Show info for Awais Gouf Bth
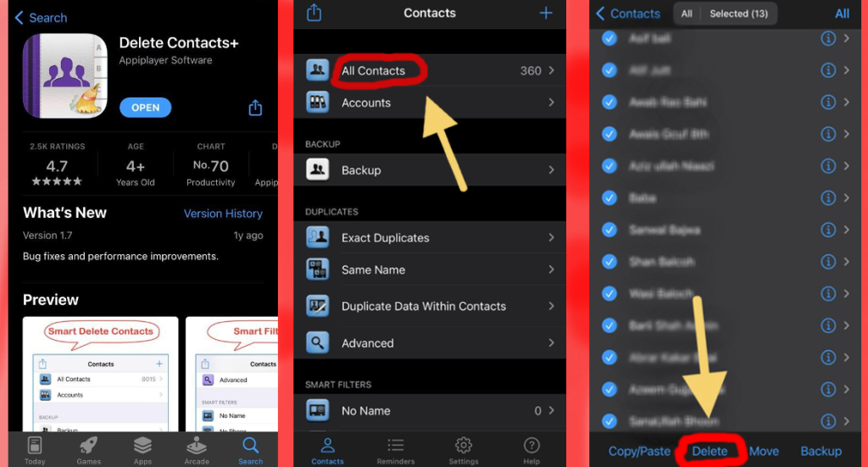This screenshot has height=467, width=868. [828, 134]
